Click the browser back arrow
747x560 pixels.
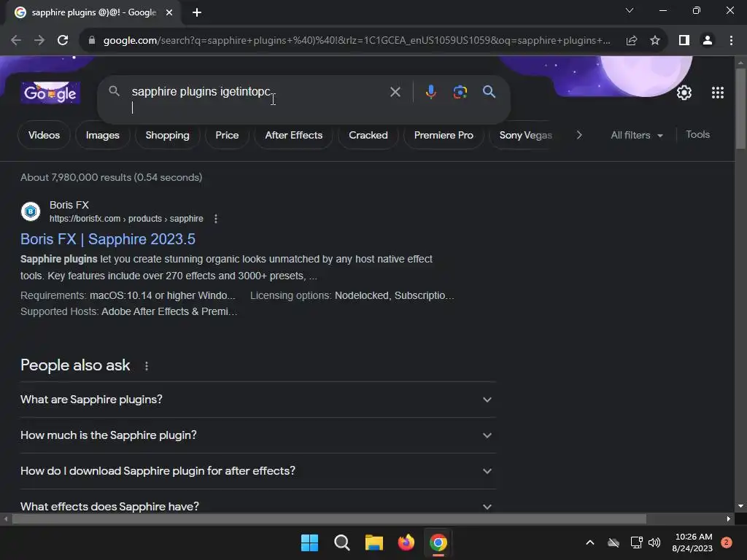point(16,41)
